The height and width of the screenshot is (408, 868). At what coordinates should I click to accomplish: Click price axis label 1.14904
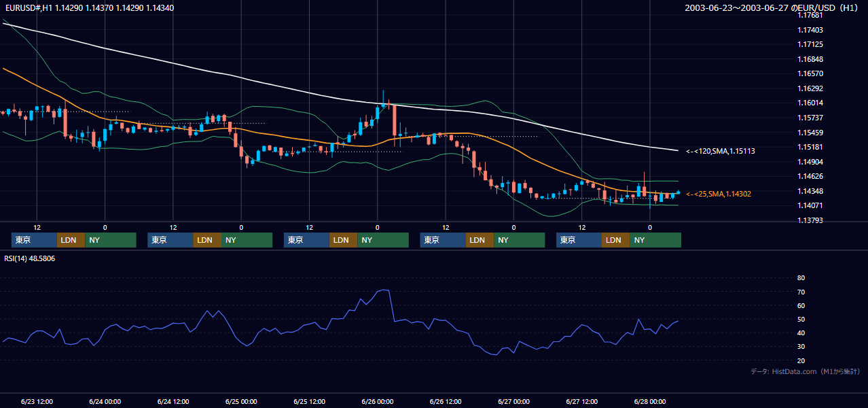coord(810,162)
